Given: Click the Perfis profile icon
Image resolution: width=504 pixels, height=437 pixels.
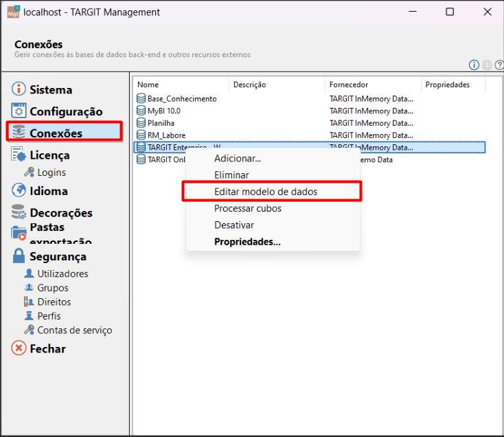Looking at the screenshot, I should click(30, 316).
